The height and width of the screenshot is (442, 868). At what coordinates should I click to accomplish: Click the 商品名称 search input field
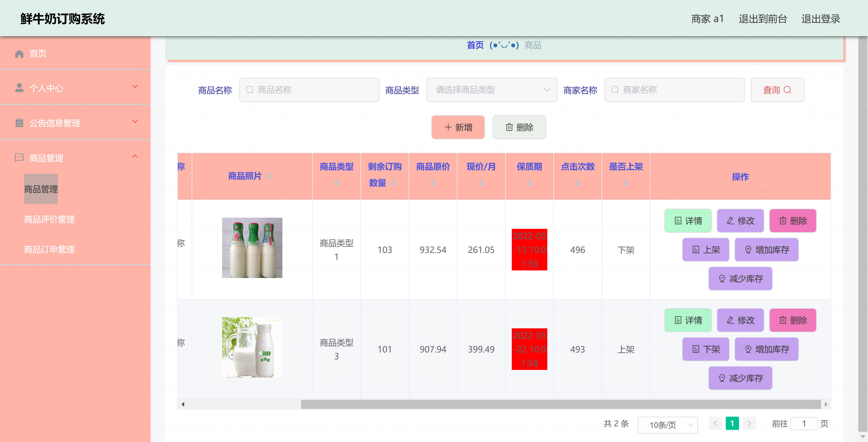[x=309, y=90]
